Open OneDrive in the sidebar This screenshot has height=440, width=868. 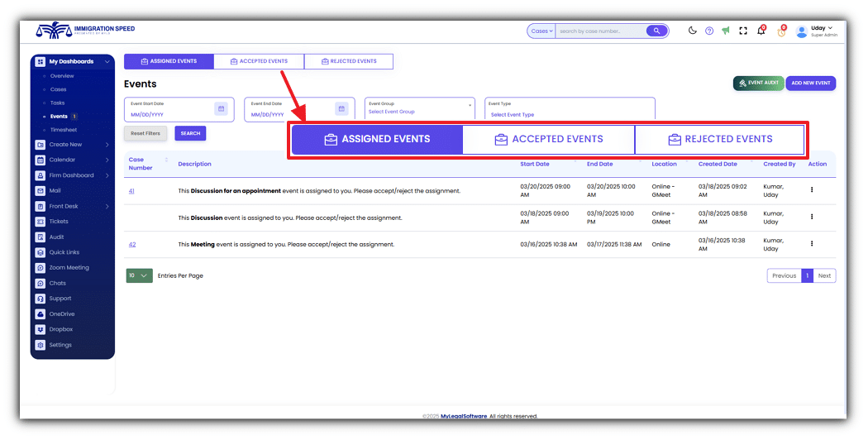click(x=62, y=314)
